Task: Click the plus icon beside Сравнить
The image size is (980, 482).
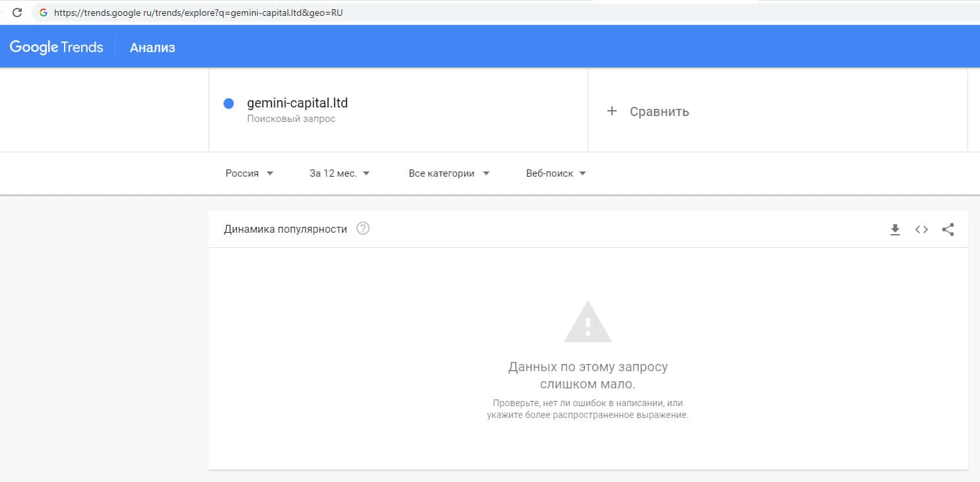Action: click(611, 111)
